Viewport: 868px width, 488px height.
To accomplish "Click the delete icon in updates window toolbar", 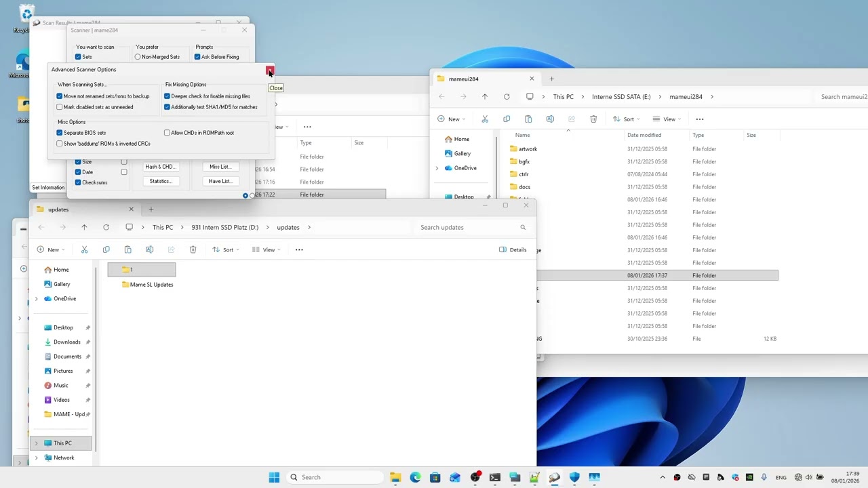I will 193,249.
